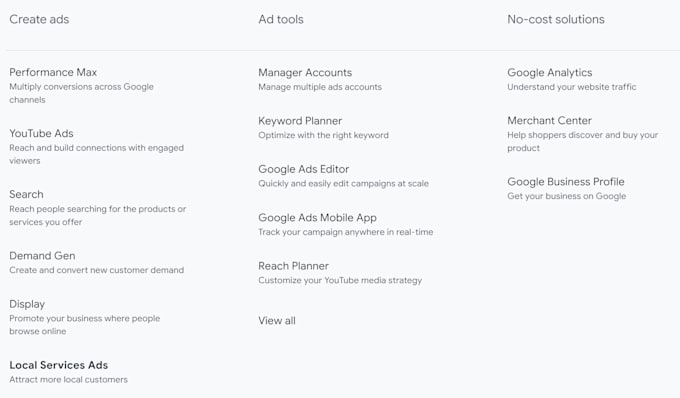Go to Merchant Center
This screenshot has height=398, width=680.
549,121
